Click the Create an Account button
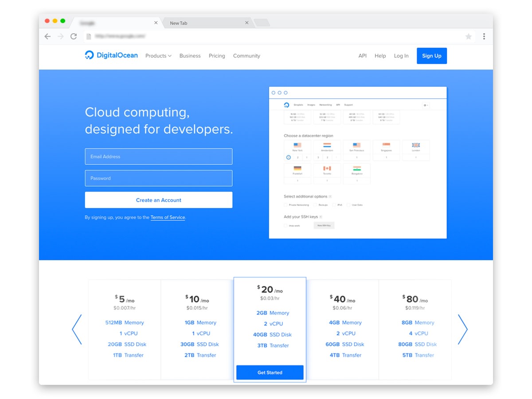 (159, 200)
